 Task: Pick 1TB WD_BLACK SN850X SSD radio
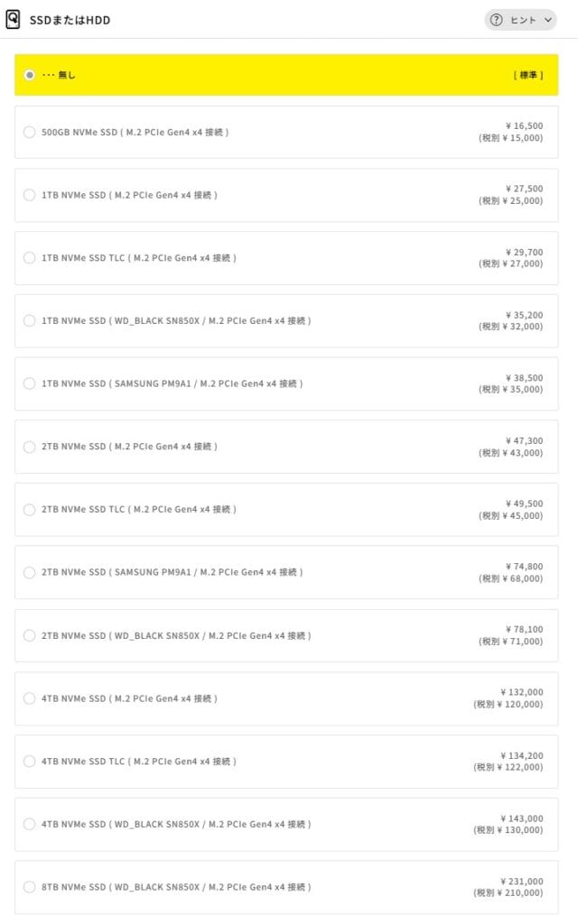click(x=30, y=320)
